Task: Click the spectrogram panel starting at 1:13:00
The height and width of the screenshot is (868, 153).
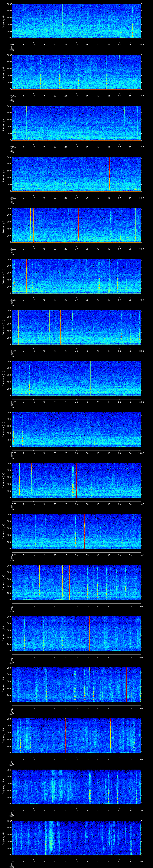Action: pyautogui.click(x=77, y=633)
